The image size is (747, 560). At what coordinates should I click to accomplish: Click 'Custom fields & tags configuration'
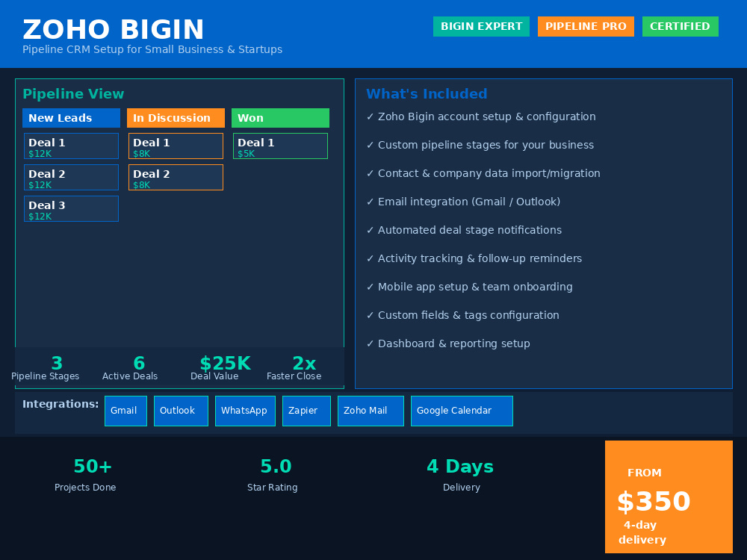click(x=469, y=315)
